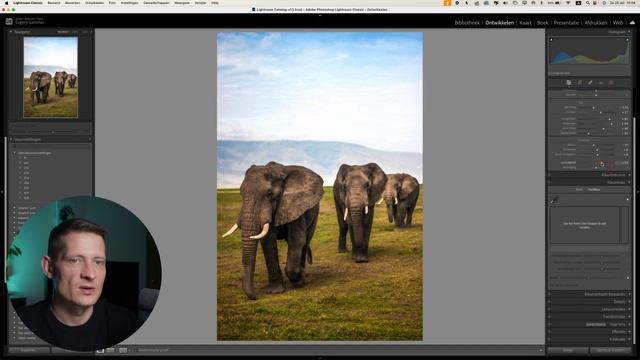Select the loupe view icon in toolbar

coord(100,350)
